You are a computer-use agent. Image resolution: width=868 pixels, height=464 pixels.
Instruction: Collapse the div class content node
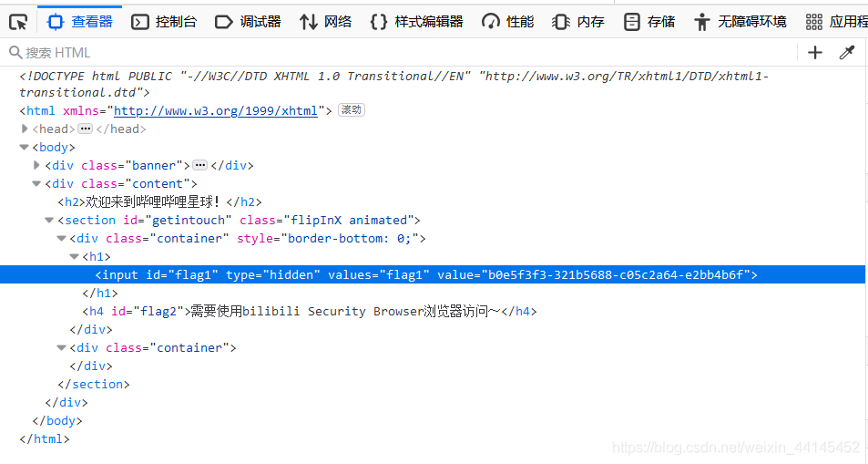(36, 183)
